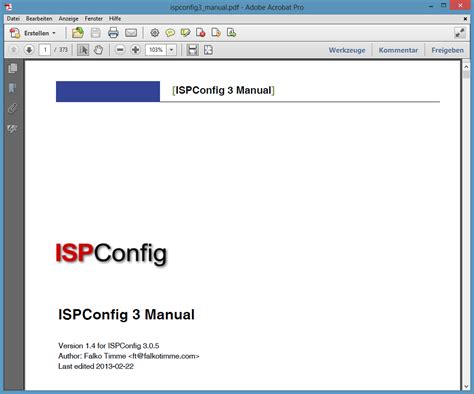Zoom in with plus button
474x394 pixels.
(x=135, y=50)
